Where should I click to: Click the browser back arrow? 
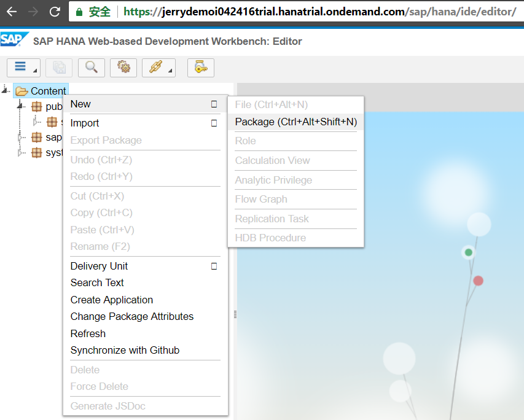coord(12,12)
